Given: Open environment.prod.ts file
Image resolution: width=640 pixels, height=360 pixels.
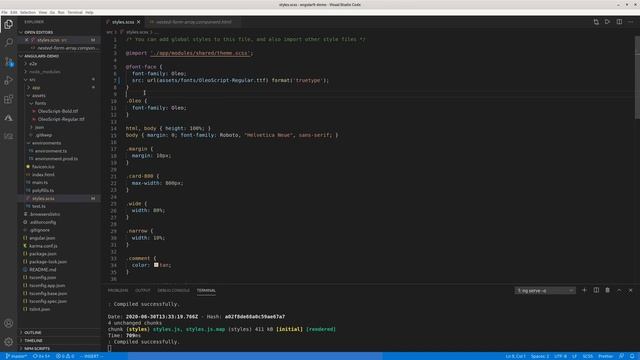Looking at the screenshot, I should (x=56, y=159).
